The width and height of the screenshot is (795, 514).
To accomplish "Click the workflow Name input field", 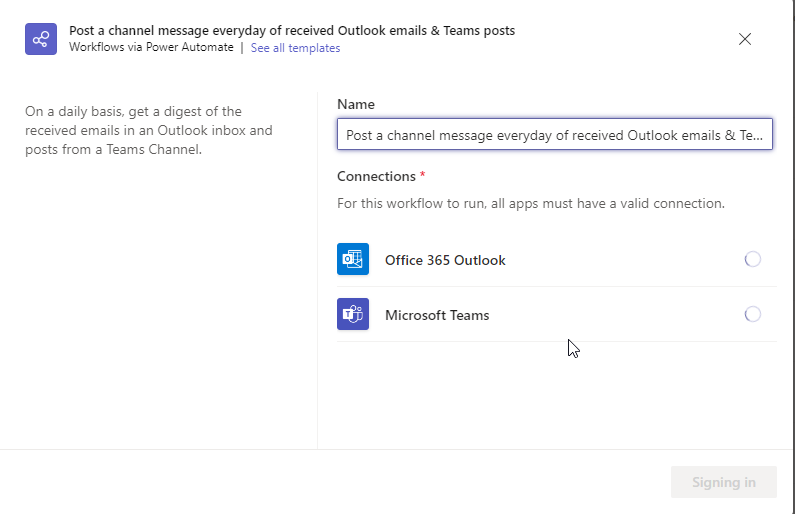I will tap(555, 134).
